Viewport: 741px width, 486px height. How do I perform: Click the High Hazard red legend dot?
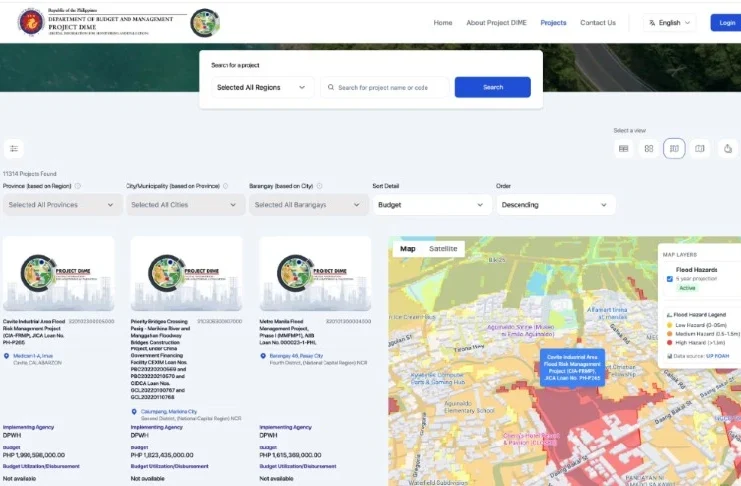pos(669,342)
